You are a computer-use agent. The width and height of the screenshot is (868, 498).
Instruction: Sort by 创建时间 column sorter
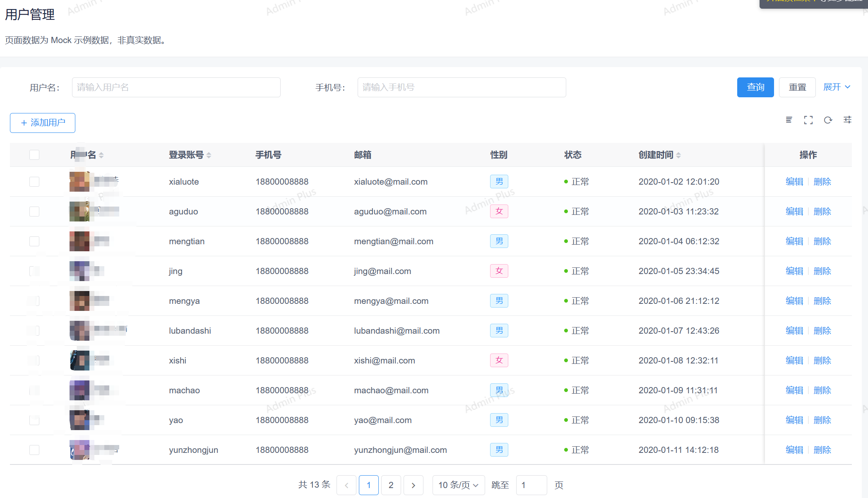[x=678, y=155]
